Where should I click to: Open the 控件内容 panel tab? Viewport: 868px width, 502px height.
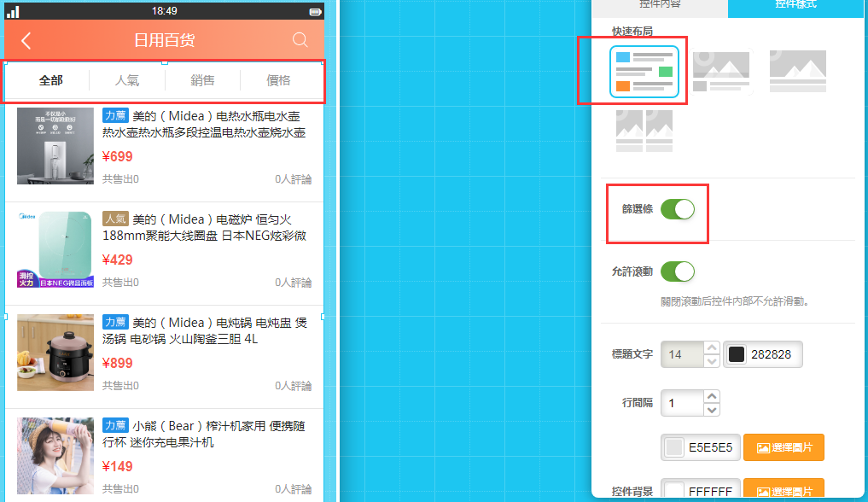[660, 5]
